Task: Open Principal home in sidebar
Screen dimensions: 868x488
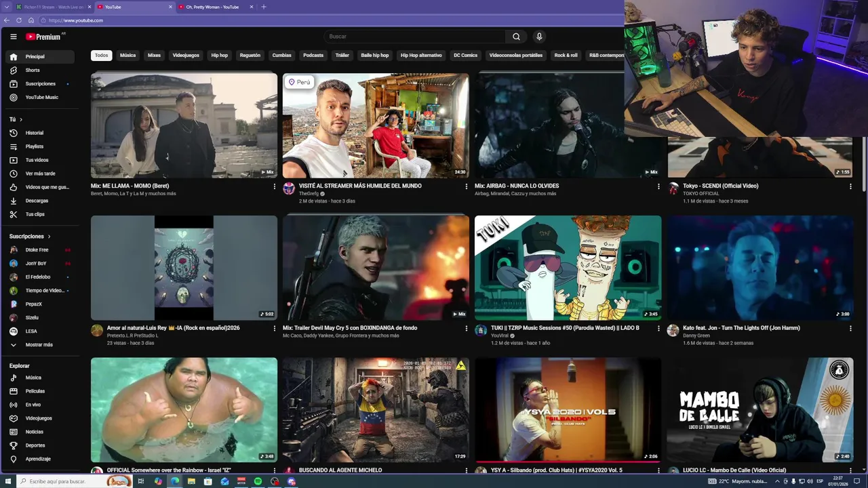Action: (41, 57)
